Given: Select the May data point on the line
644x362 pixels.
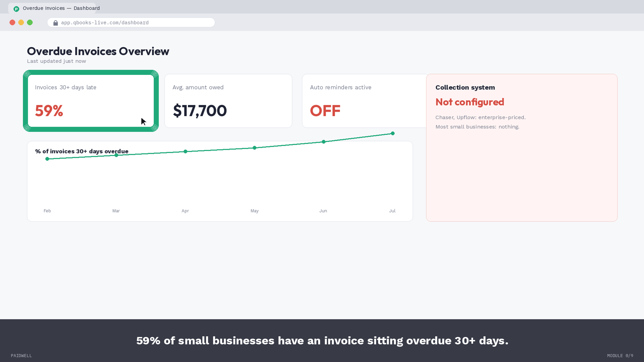Looking at the screenshot, I should (255, 148).
